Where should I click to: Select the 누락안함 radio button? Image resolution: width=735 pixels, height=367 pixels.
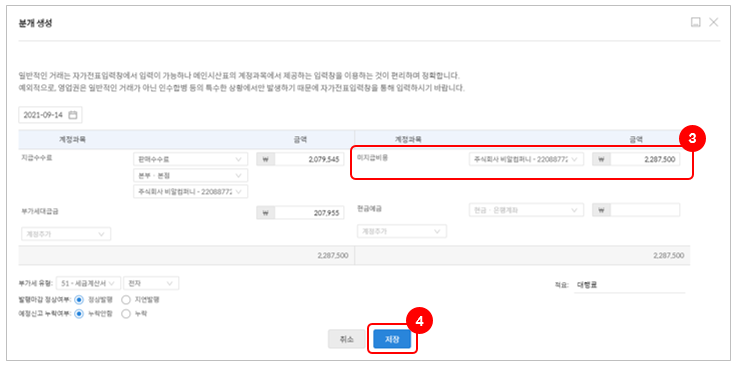tap(79, 314)
